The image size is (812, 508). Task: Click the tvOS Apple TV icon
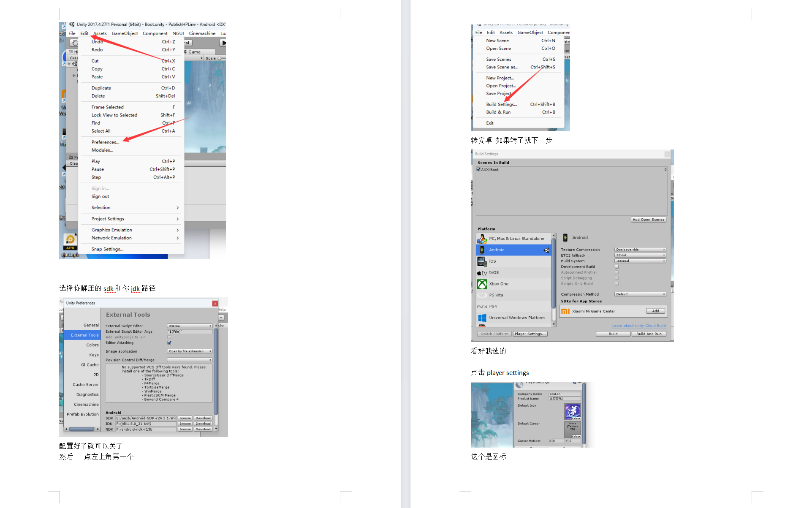pos(482,273)
